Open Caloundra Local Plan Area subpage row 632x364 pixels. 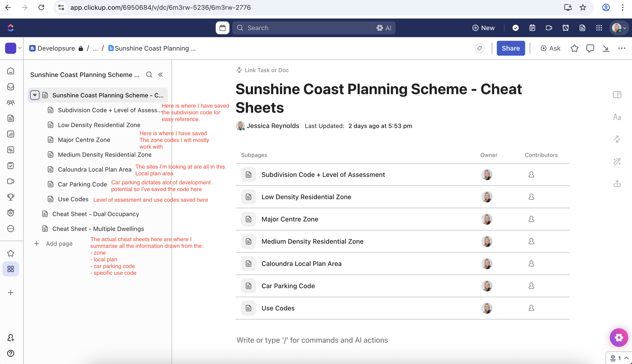click(x=301, y=264)
